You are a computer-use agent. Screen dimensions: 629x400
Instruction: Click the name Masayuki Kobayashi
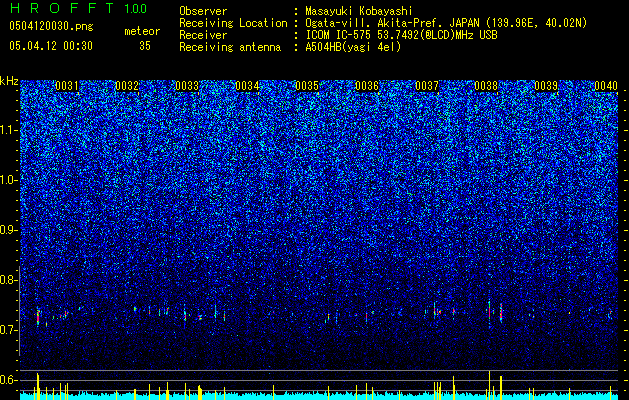(x=359, y=11)
